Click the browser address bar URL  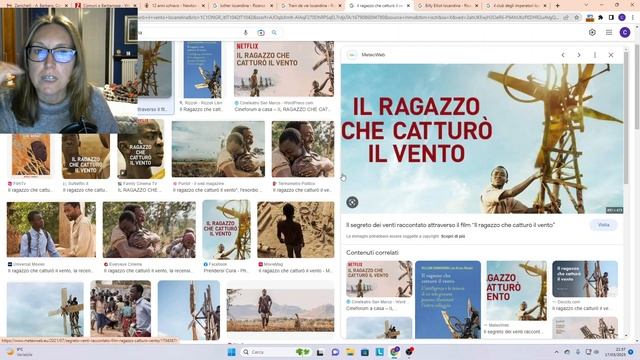349,18
